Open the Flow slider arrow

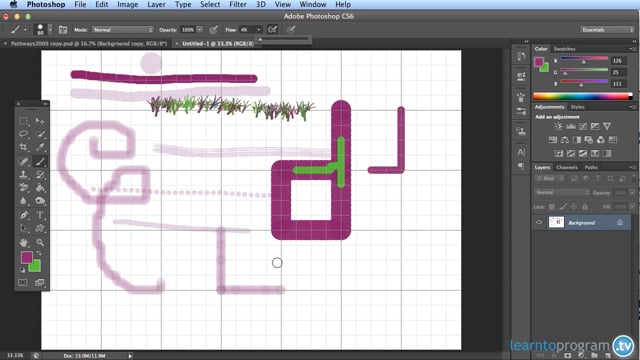pos(258,30)
